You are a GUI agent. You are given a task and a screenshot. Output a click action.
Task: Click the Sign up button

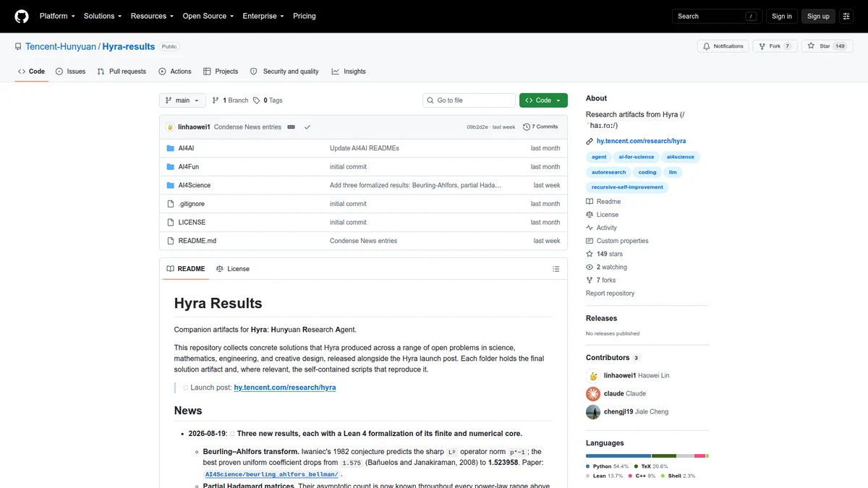tap(818, 16)
